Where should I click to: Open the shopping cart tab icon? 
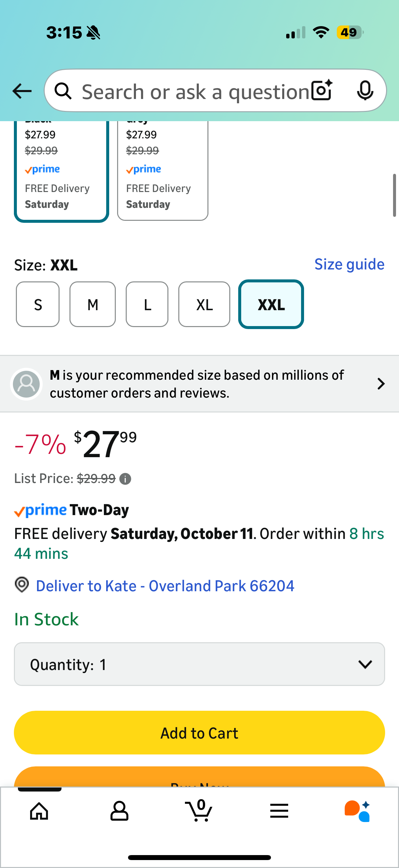199,811
